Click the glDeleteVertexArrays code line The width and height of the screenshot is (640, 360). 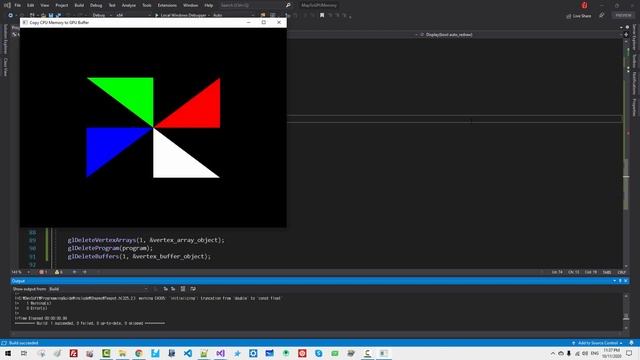pos(146,240)
